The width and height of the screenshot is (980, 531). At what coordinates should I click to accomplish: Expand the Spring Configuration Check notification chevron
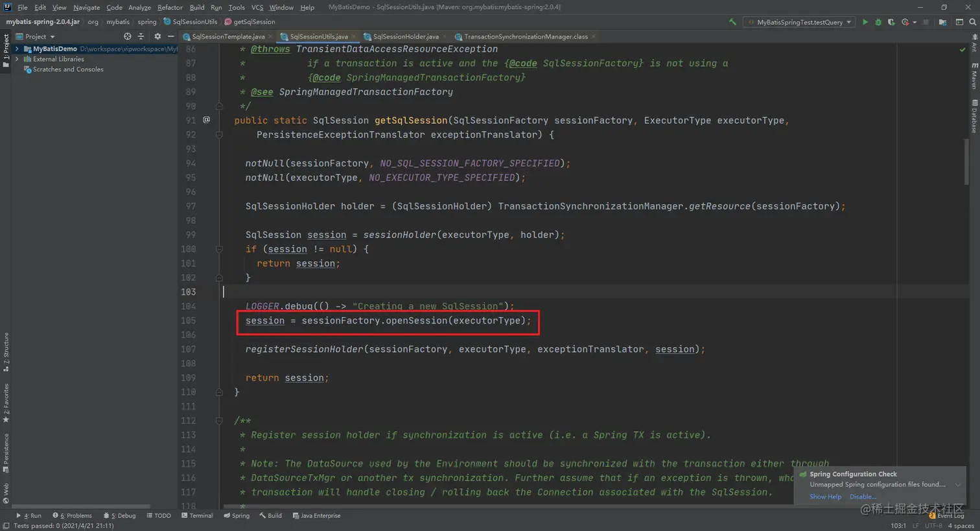click(x=958, y=485)
